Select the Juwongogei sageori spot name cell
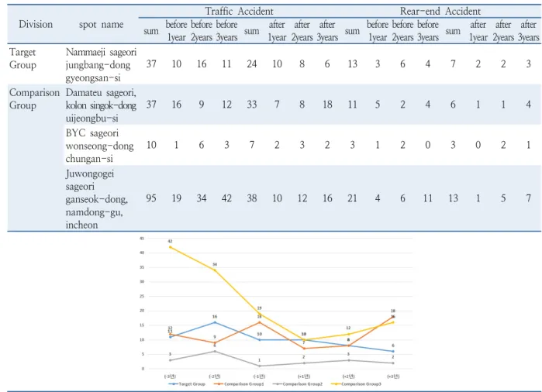This screenshot has height=392, width=542. point(96,198)
